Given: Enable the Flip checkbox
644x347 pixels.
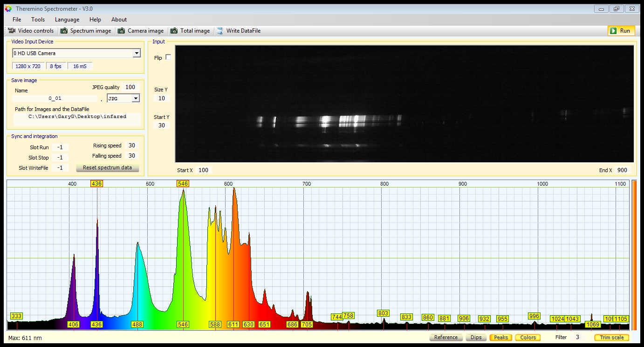Looking at the screenshot, I should click(x=168, y=57).
